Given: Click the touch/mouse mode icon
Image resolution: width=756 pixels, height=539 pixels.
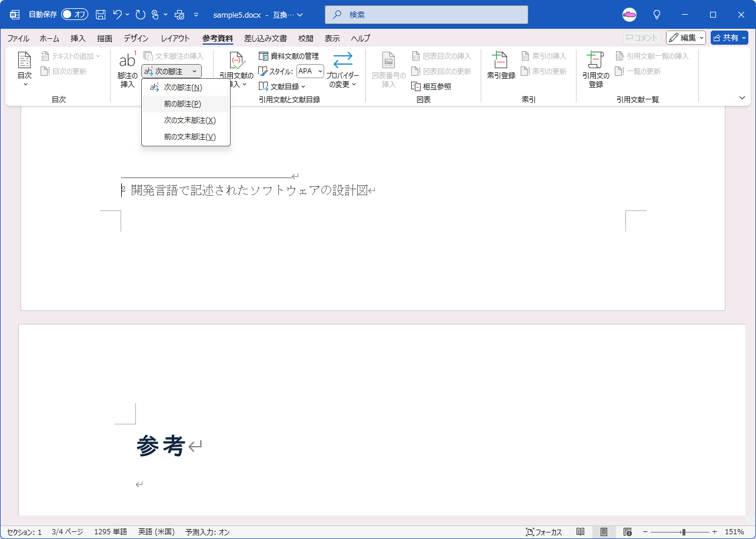Looking at the screenshot, I should pyautogui.click(x=155, y=15).
